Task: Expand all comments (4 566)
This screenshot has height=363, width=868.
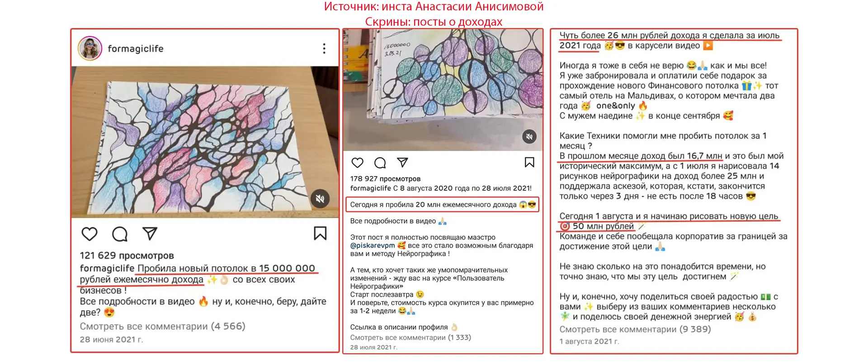Action: click(x=163, y=326)
